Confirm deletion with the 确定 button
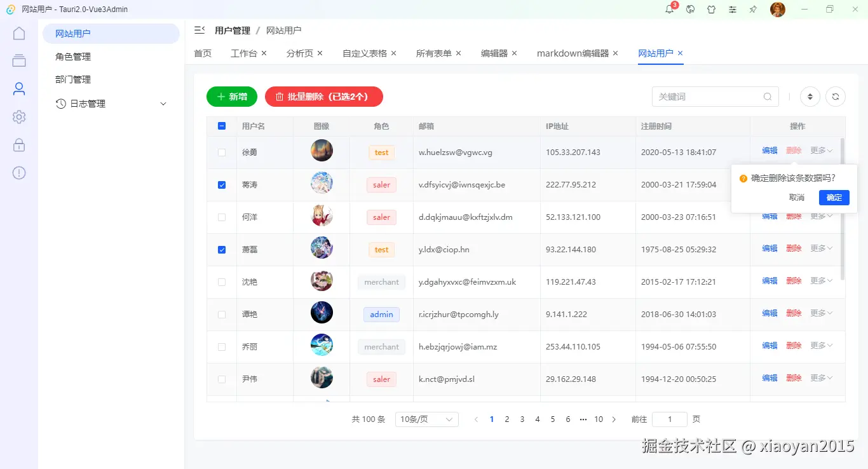This screenshot has height=469, width=868. [834, 197]
